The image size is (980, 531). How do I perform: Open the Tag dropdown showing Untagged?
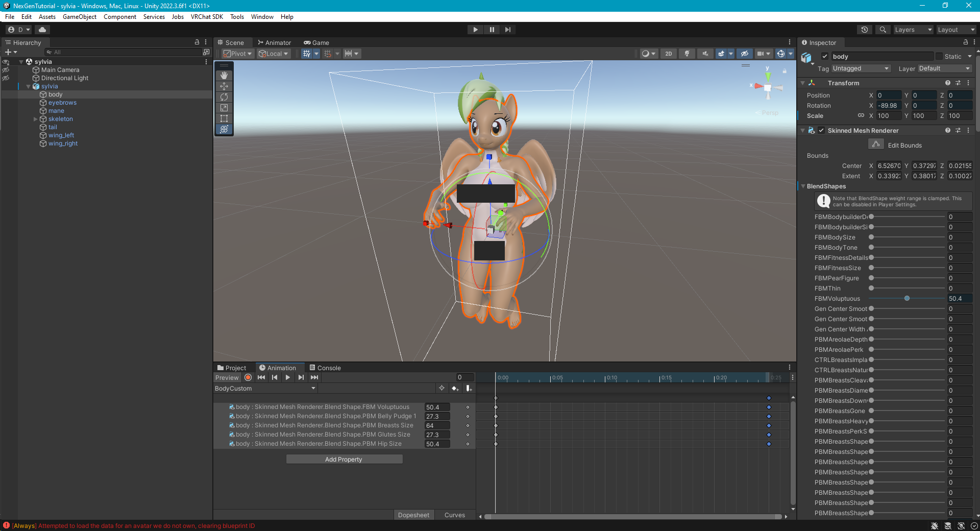861,68
